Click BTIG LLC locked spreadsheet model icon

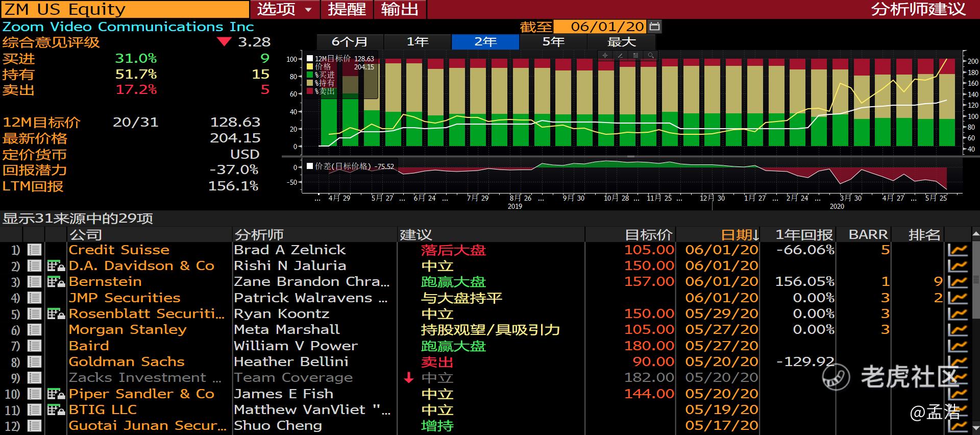pos(56,409)
